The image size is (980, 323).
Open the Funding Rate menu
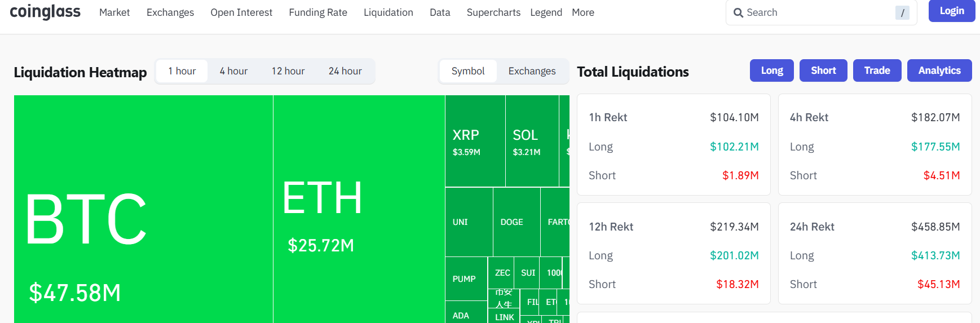pos(318,12)
